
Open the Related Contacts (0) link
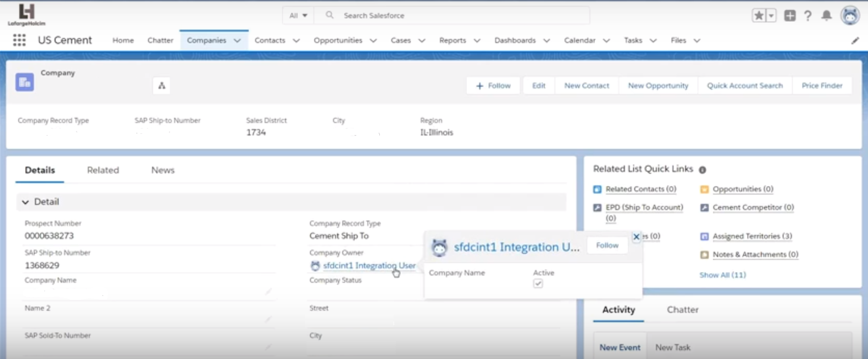pyautogui.click(x=641, y=189)
